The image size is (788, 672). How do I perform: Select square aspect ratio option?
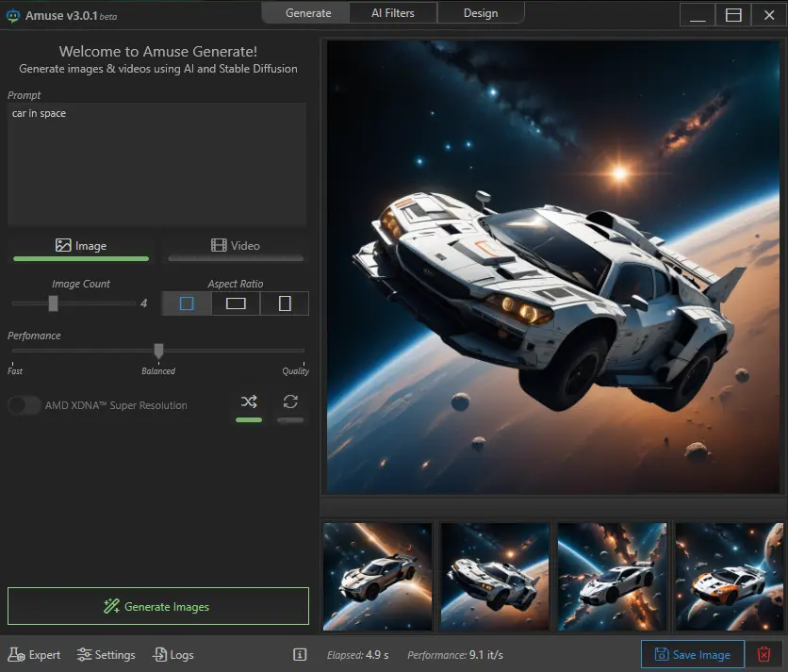click(x=187, y=303)
